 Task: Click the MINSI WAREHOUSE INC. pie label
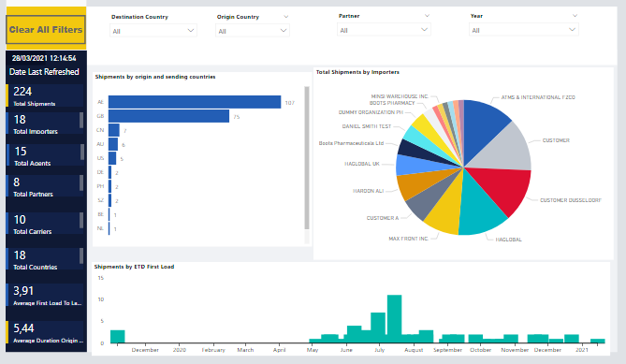pyautogui.click(x=400, y=96)
